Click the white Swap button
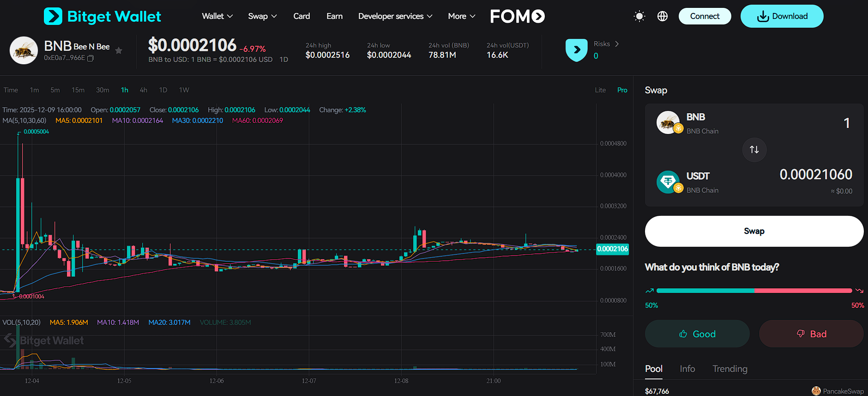868x396 pixels. click(754, 231)
